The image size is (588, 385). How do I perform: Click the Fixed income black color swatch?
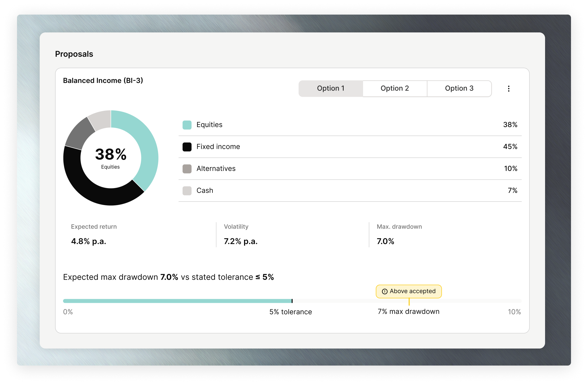[x=187, y=147]
